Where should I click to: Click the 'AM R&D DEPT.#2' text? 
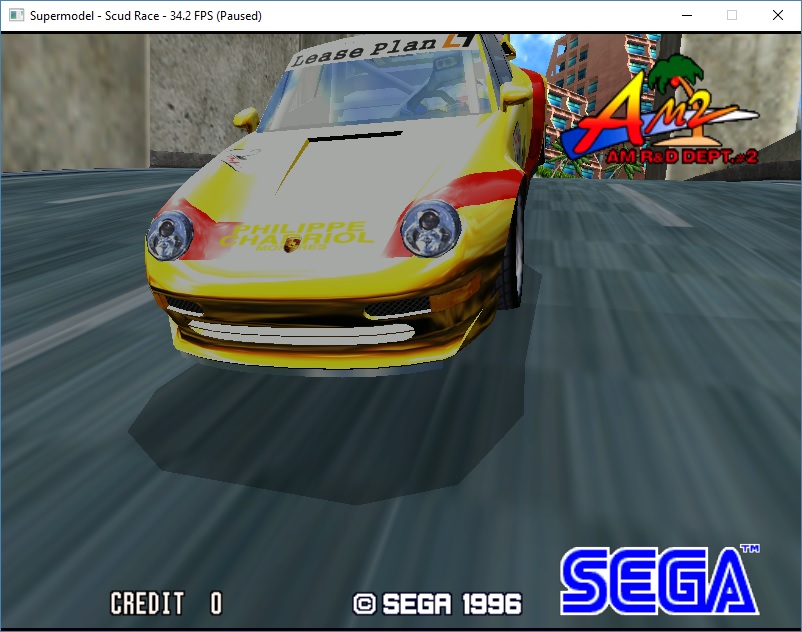(x=682, y=157)
